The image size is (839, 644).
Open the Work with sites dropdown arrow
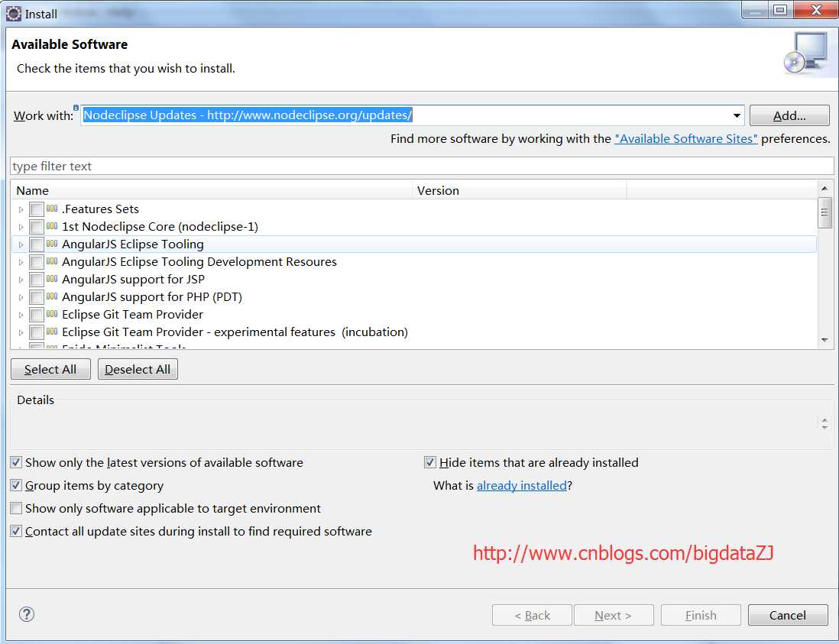(737, 115)
